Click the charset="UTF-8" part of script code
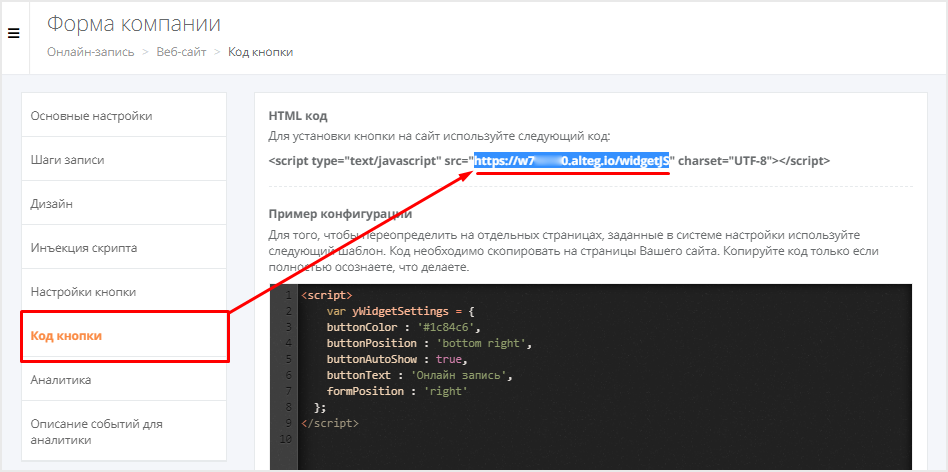This screenshot has height=472, width=948. (x=723, y=161)
